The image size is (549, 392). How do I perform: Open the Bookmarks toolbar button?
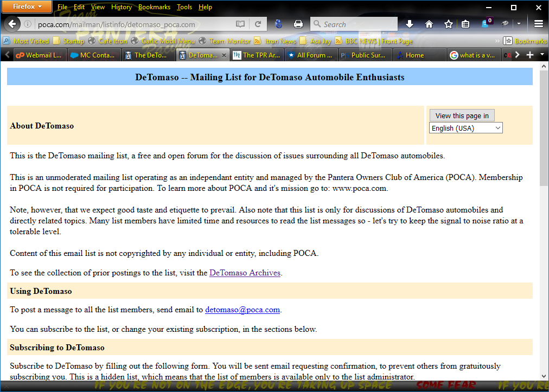click(525, 41)
